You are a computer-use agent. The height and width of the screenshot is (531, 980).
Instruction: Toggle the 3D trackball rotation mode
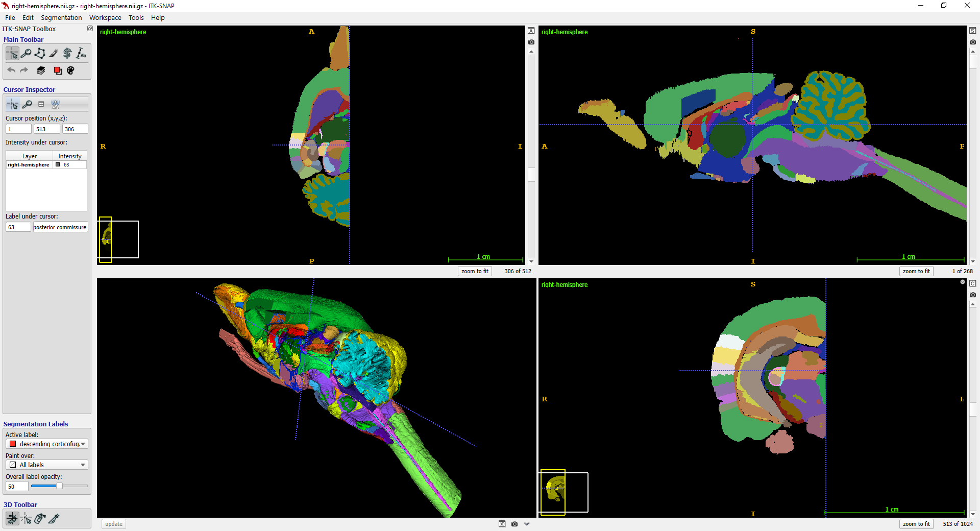pyautogui.click(x=12, y=519)
